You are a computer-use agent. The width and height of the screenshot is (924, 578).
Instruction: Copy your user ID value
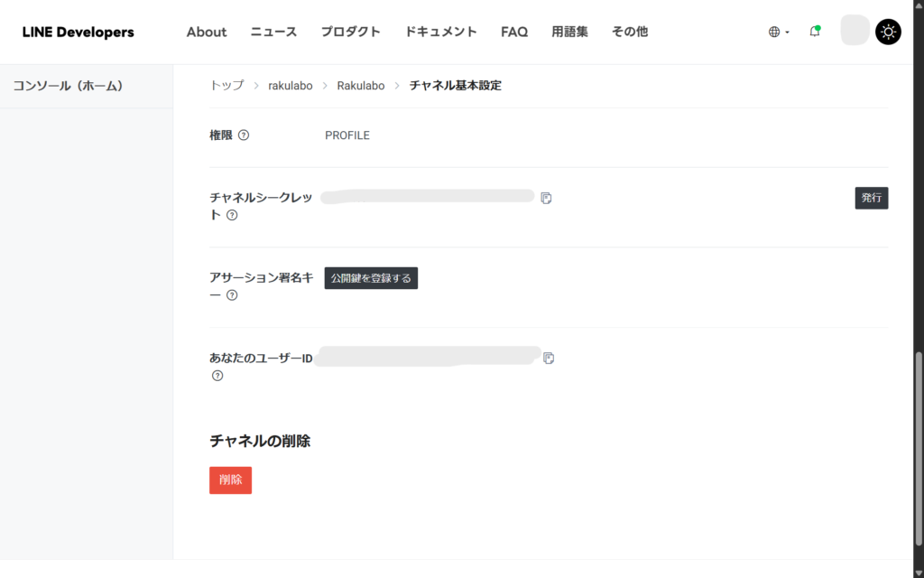[x=549, y=359]
